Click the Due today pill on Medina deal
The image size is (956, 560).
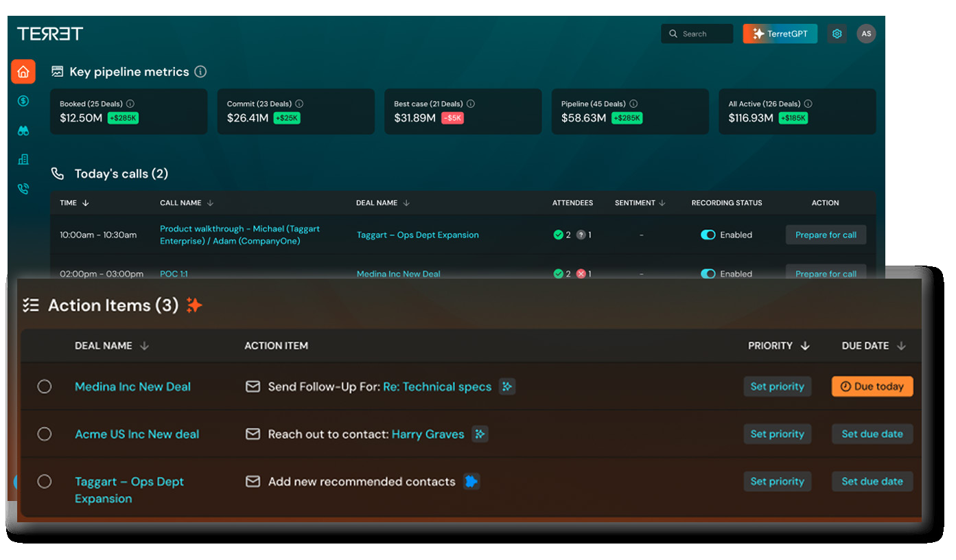click(x=872, y=386)
